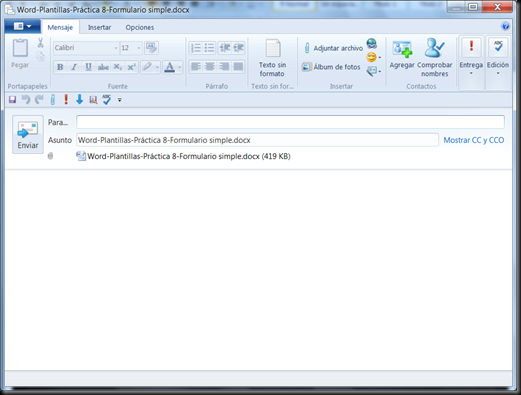Click into the Para recipient field

(x=290, y=122)
